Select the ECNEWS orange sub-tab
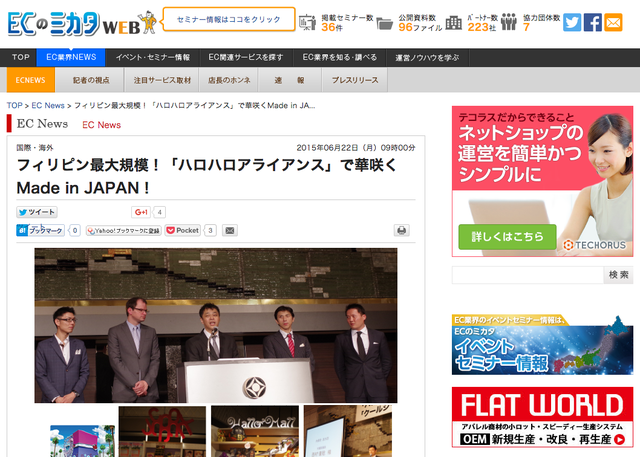 pyautogui.click(x=31, y=80)
